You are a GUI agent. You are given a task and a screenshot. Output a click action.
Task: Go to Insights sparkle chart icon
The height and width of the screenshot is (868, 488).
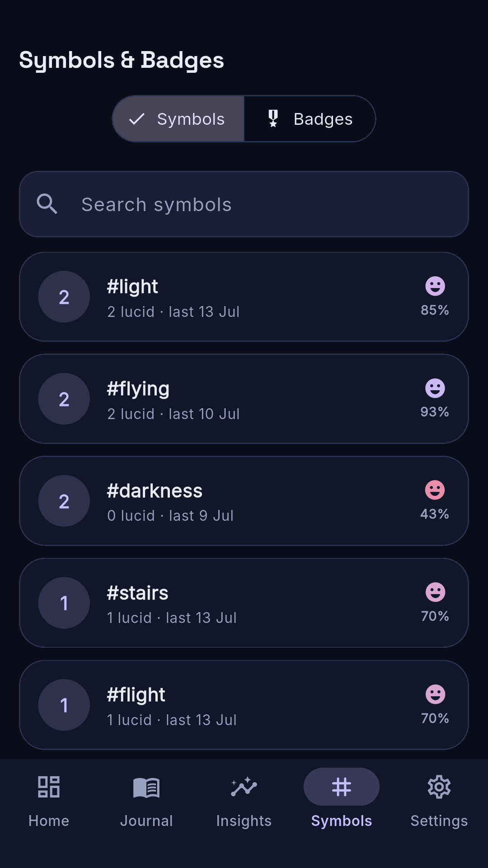tap(244, 787)
